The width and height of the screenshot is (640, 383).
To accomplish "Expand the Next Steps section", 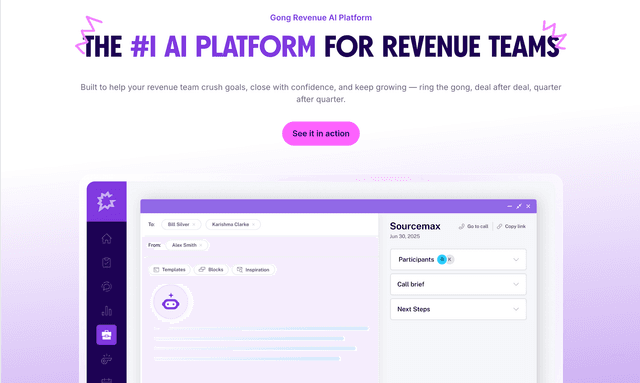I will [x=458, y=310].
